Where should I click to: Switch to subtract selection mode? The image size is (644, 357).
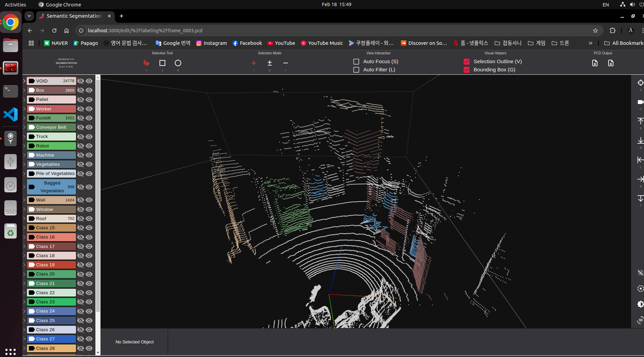tap(286, 63)
